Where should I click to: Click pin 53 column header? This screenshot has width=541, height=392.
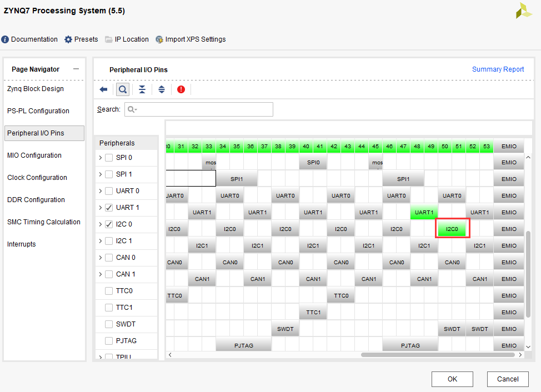pyautogui.click(x=487, y=146)
